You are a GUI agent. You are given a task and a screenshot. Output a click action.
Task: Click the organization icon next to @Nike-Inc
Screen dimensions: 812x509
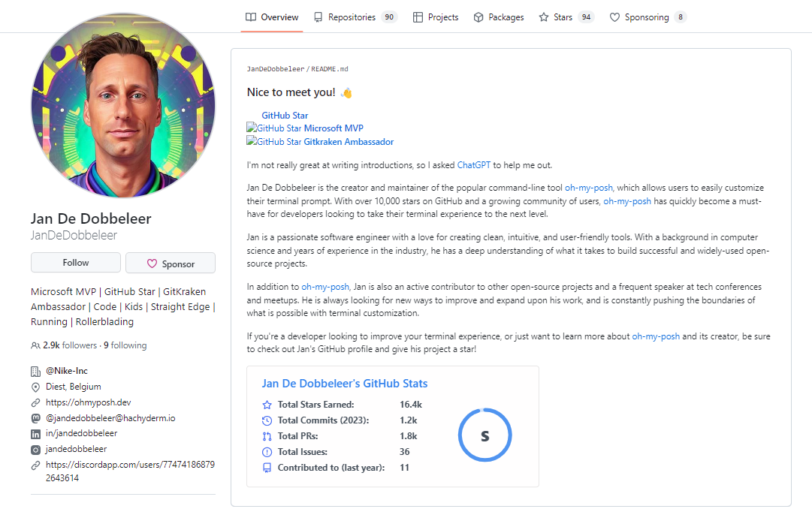pos(35,371)
